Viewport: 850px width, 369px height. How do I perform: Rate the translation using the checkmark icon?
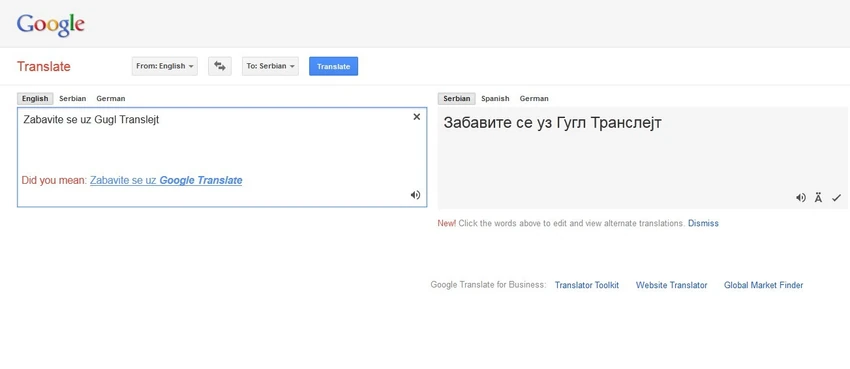(836, 198)
